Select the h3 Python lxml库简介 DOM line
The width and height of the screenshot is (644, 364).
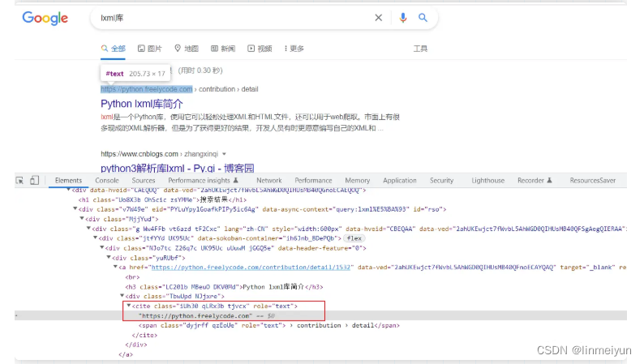pos(224,286)
